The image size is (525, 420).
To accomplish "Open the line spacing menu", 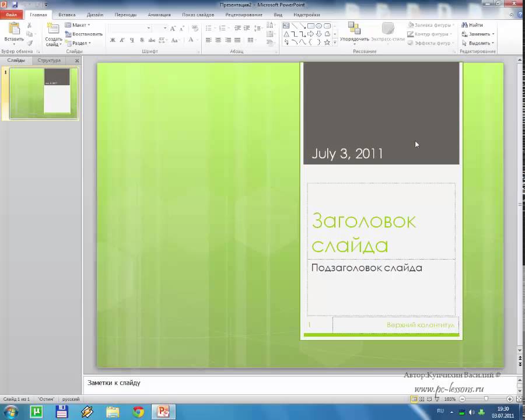I will (258, 28).
